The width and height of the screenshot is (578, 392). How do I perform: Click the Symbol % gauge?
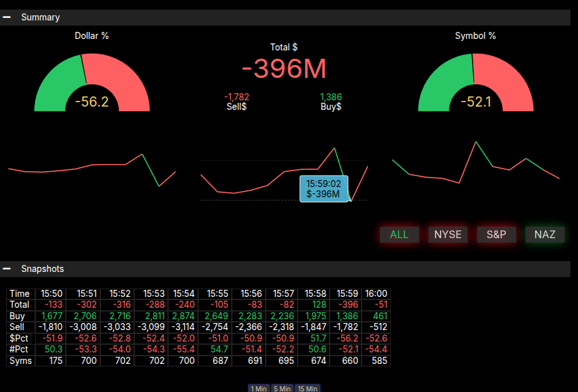click(475, 84)
